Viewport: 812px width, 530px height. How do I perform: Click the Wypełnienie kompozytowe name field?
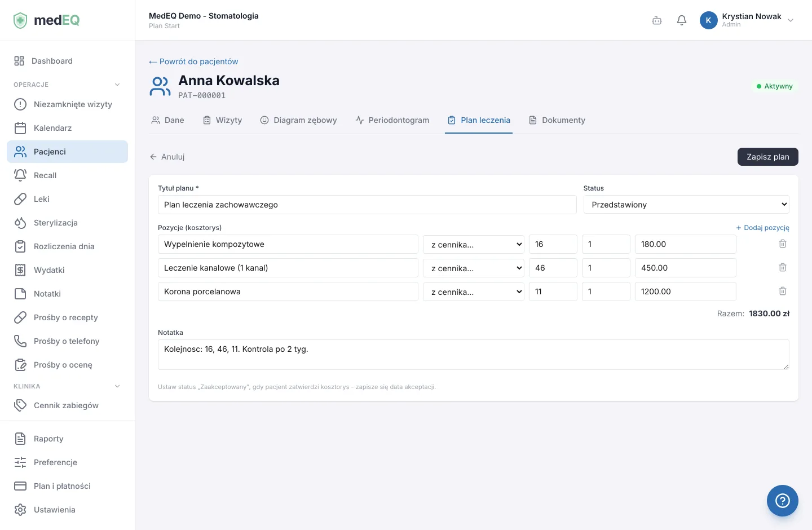(x=288, y=244)
